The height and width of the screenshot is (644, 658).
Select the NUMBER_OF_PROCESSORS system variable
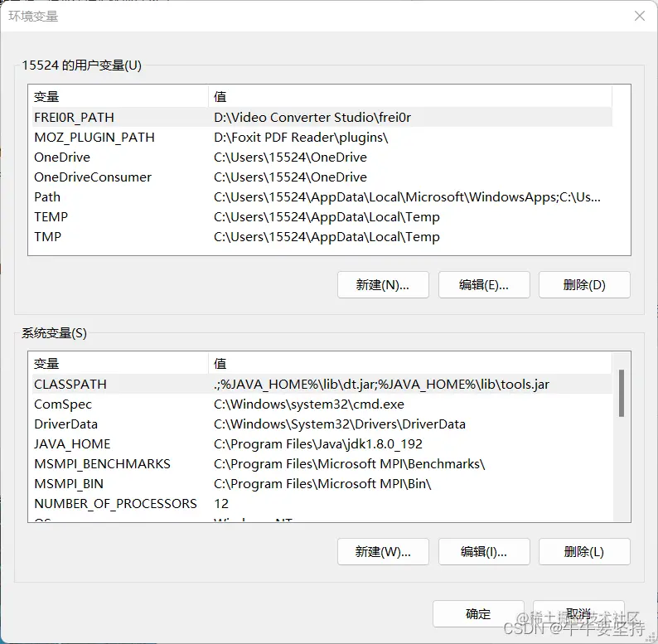point(322,504)
